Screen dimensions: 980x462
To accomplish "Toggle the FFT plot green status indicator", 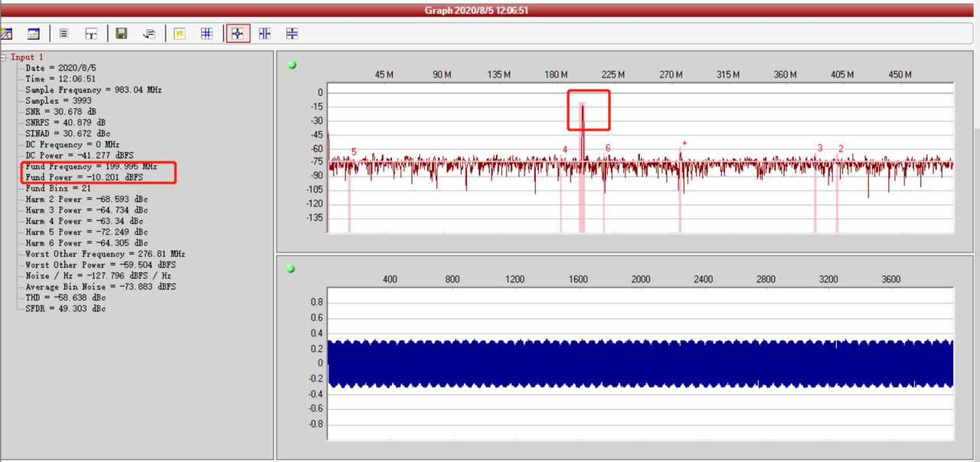I will pyautogui.click(x=292, y=65).
